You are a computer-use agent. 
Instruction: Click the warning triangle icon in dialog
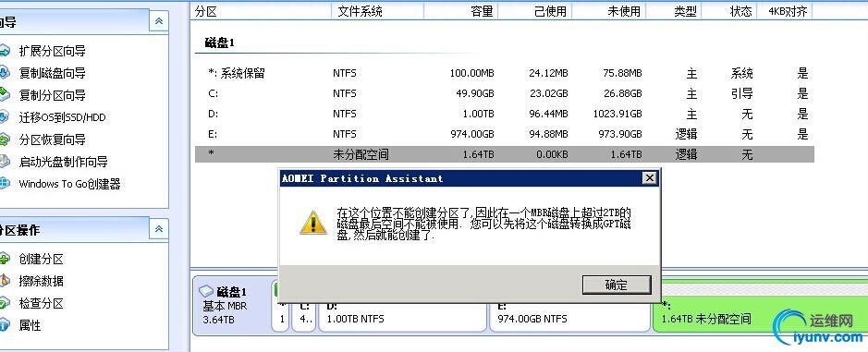point(313,222)
